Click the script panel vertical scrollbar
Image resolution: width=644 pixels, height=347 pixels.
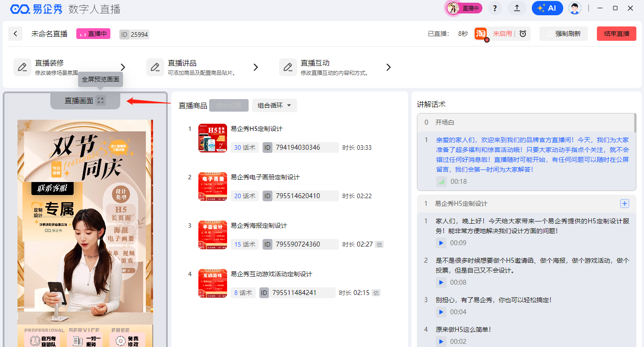(x=635, y=122)
